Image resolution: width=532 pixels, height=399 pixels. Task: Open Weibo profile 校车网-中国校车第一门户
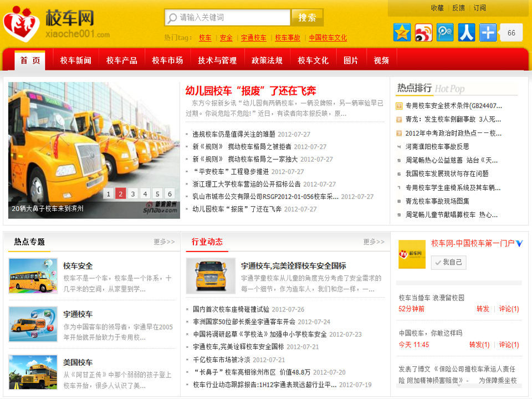(x=473, y=243)
